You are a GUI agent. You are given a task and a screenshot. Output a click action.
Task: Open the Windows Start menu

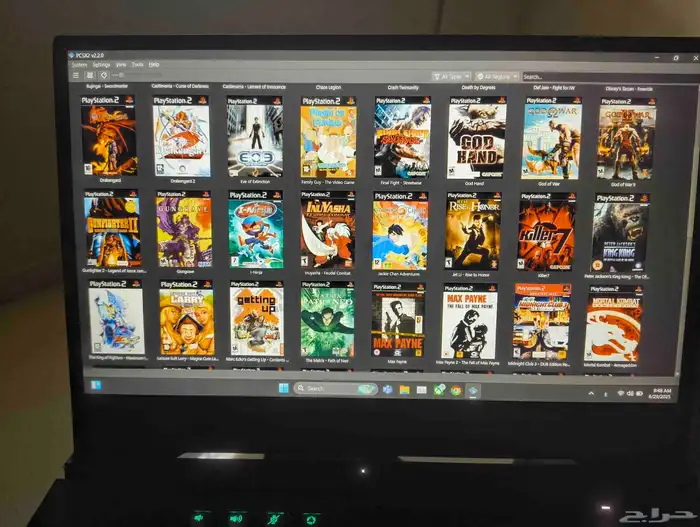pyautogui.click(x=283, y=388)
